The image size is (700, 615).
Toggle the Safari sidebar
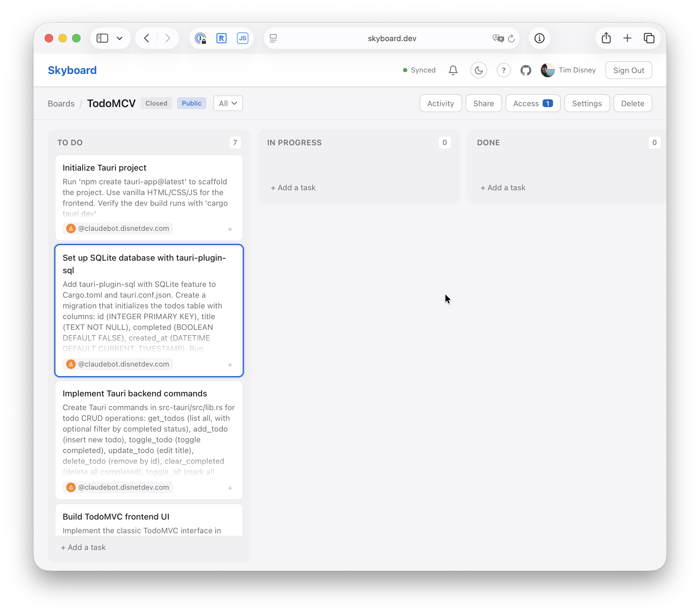click(102, 38)
